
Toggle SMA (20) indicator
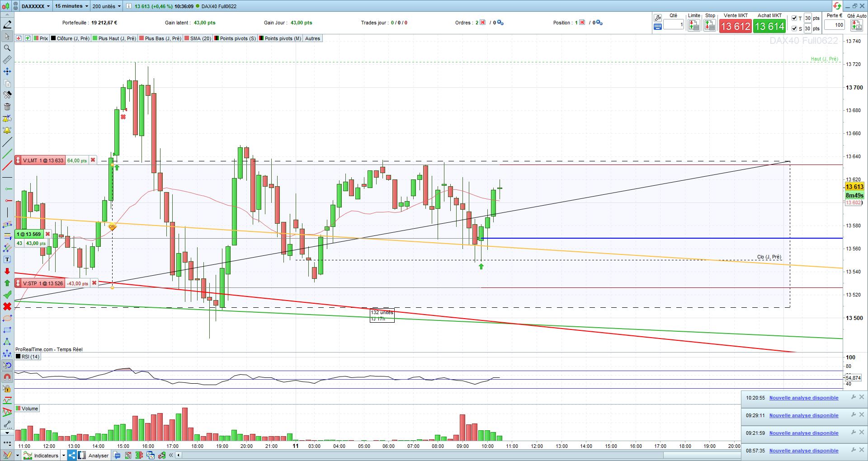(198, 38)
